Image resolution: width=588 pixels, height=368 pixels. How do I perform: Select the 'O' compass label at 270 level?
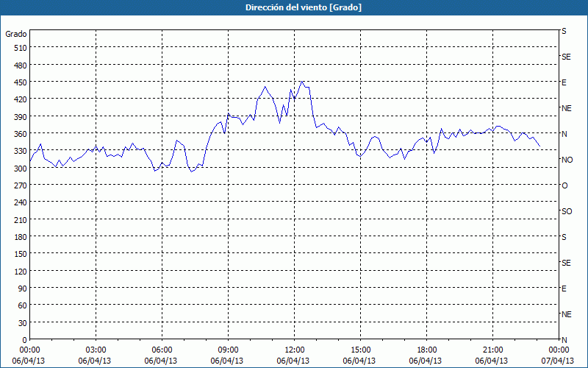tap(564, 186)
